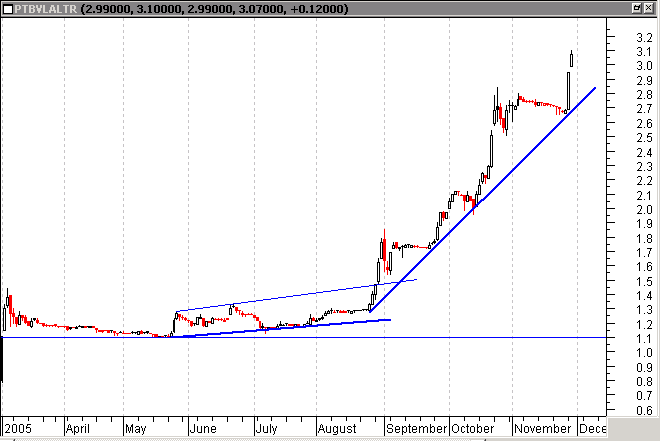Click the May date axis label

click(136, 429)
